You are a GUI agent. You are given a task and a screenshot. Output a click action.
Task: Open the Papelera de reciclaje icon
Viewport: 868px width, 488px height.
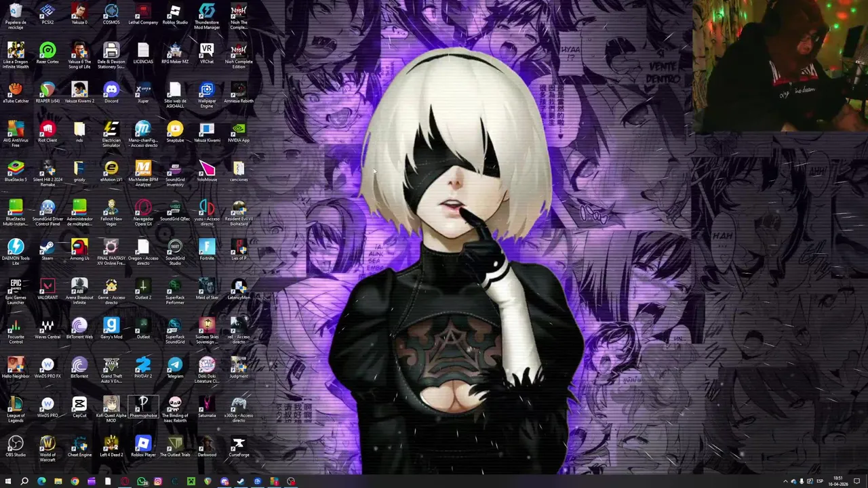[16, 16]
